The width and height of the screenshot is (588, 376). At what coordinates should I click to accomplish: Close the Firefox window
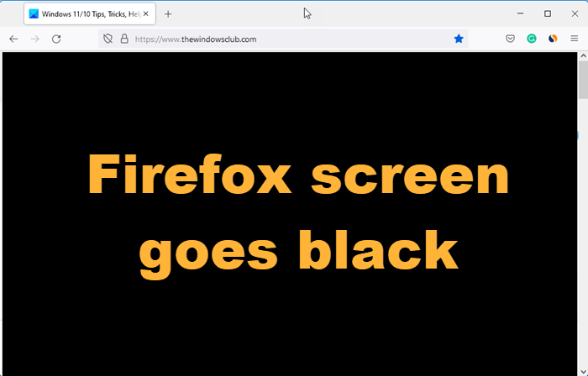click(575, 13)
